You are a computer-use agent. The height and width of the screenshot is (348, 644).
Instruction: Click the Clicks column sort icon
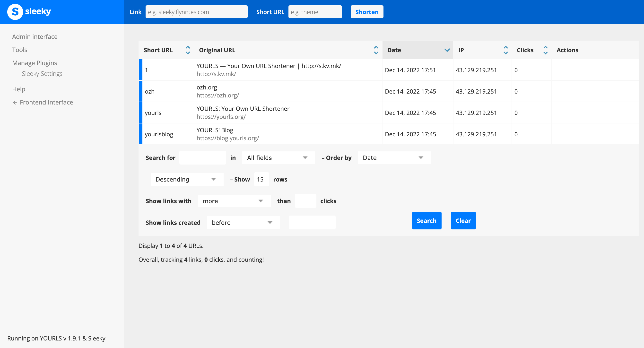(x=545, y=50)
